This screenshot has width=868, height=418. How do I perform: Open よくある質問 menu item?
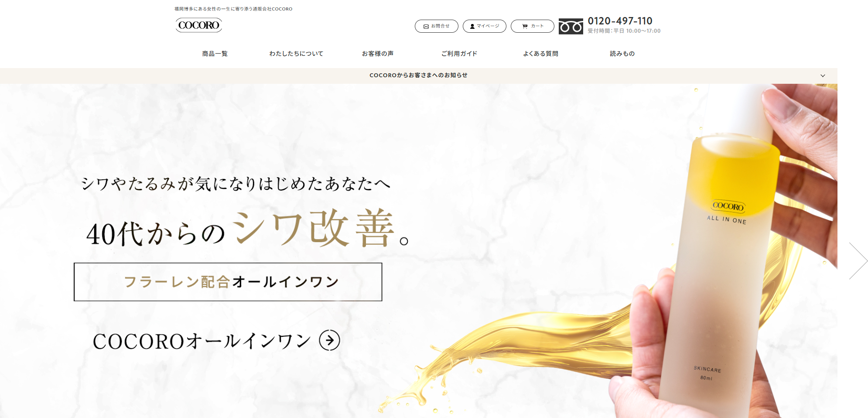pos(540,54)
